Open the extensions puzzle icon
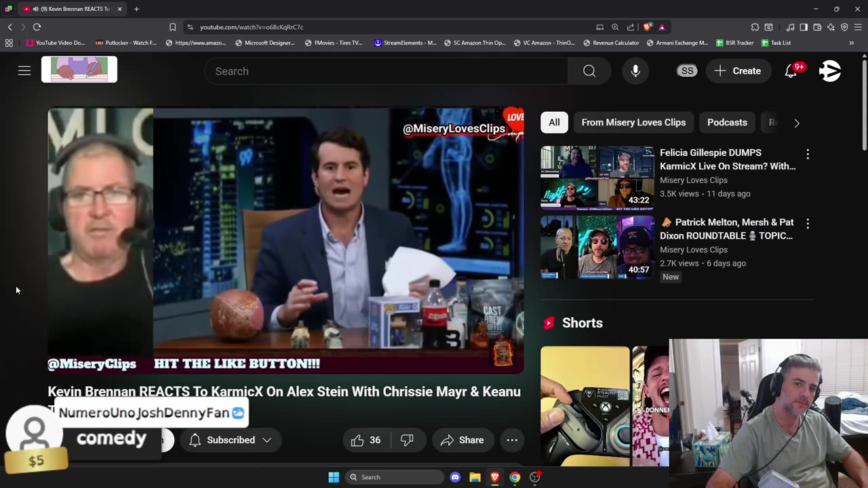Screen dimensions: 868x488 pos(755,27)
